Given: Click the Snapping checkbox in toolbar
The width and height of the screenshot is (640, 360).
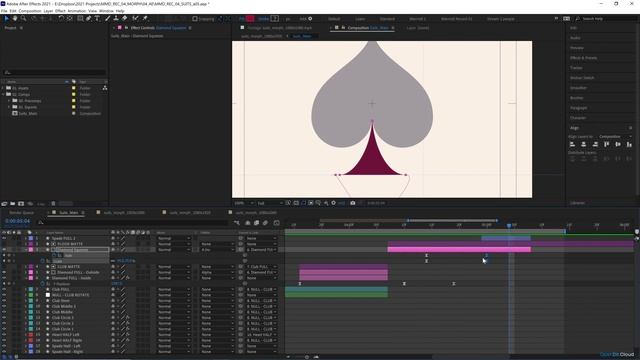Looking at the screenshot, I should (195, 19).
